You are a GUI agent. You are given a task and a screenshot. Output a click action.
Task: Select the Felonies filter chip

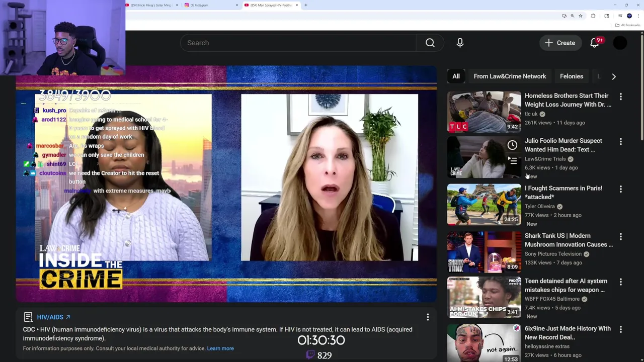572,76
